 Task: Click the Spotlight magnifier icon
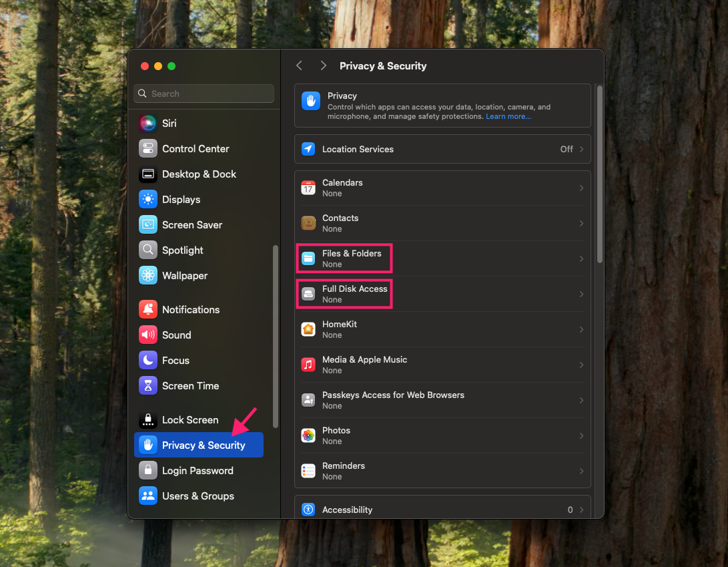click(x=147, y=250)
